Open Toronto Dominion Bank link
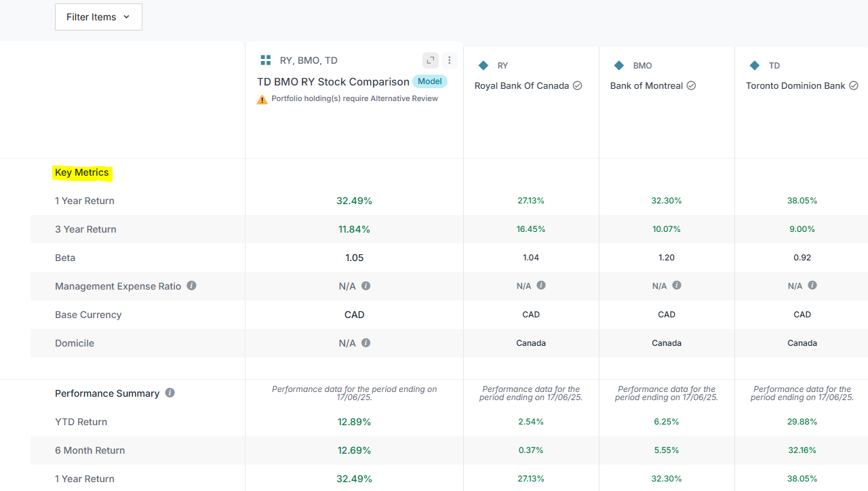The width and height of the screenshot is (868, 491). [795, 85]
